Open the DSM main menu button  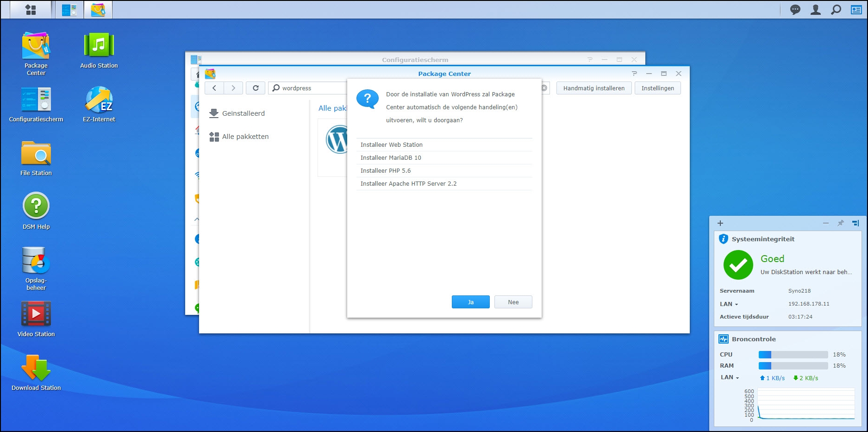31,9
